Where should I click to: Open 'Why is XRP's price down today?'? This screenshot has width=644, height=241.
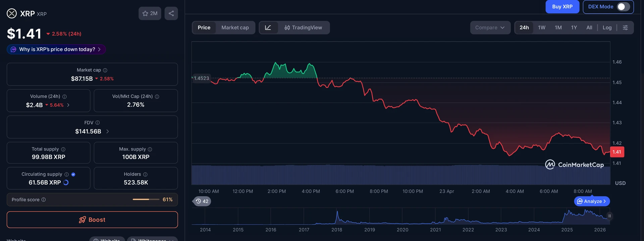point(56,49)
